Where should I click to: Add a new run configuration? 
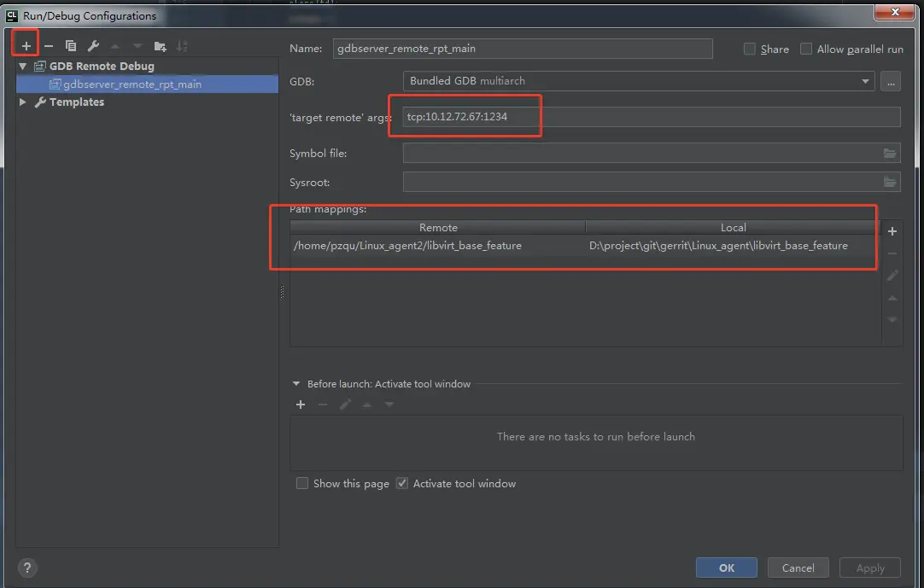(x=26, y=45)
